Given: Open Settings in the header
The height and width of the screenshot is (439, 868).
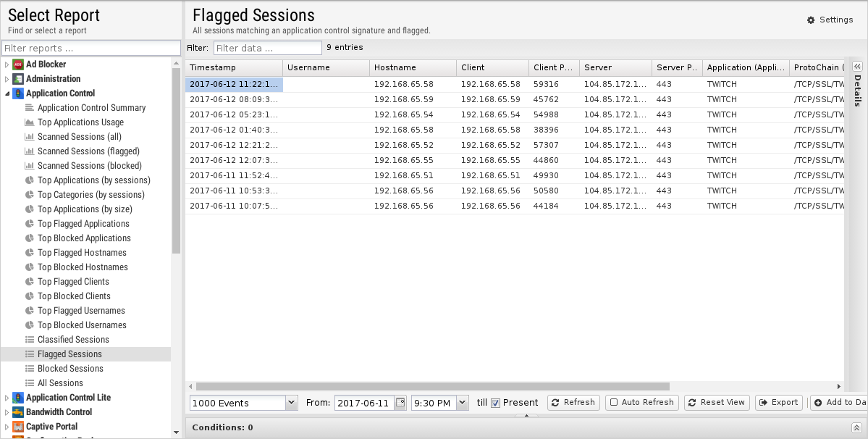Looking at the screenshot, I should pos(830,20).
